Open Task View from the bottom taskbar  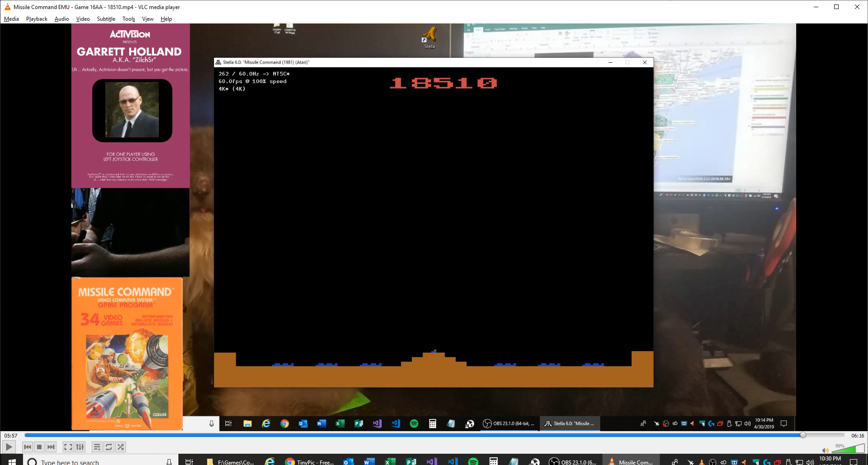(x=189, y=462)
